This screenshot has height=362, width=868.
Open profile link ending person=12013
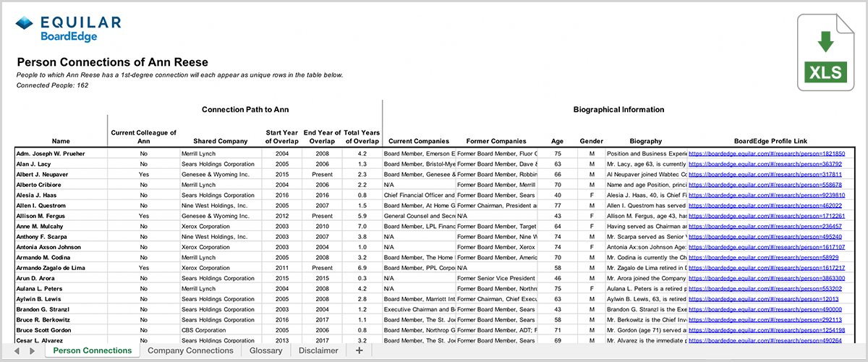763,298
